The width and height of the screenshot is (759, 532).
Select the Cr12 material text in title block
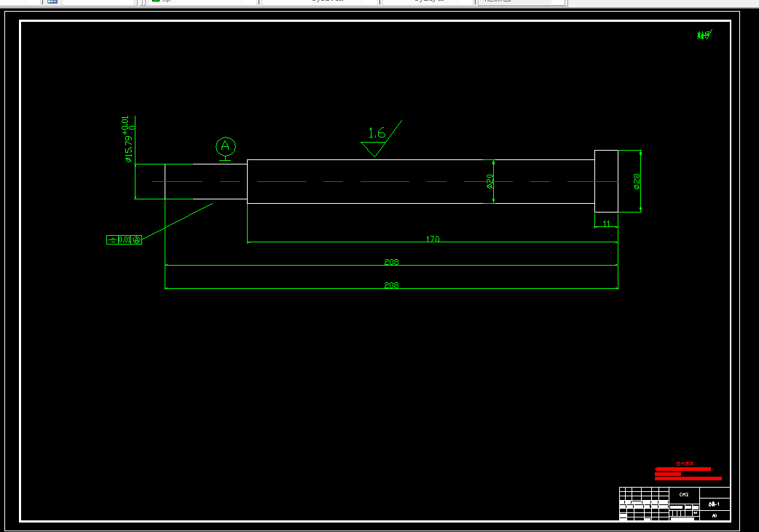684,495
